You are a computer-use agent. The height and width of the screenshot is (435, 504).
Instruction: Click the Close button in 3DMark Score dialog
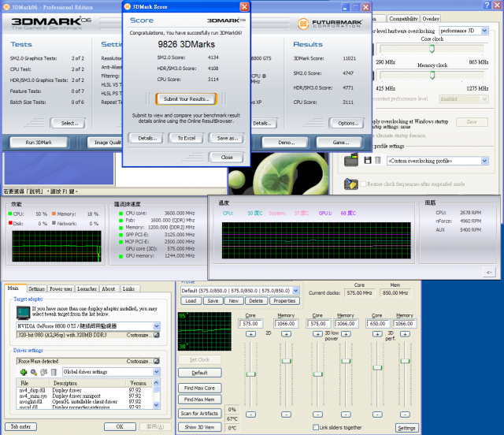click(x=227, y=158)
